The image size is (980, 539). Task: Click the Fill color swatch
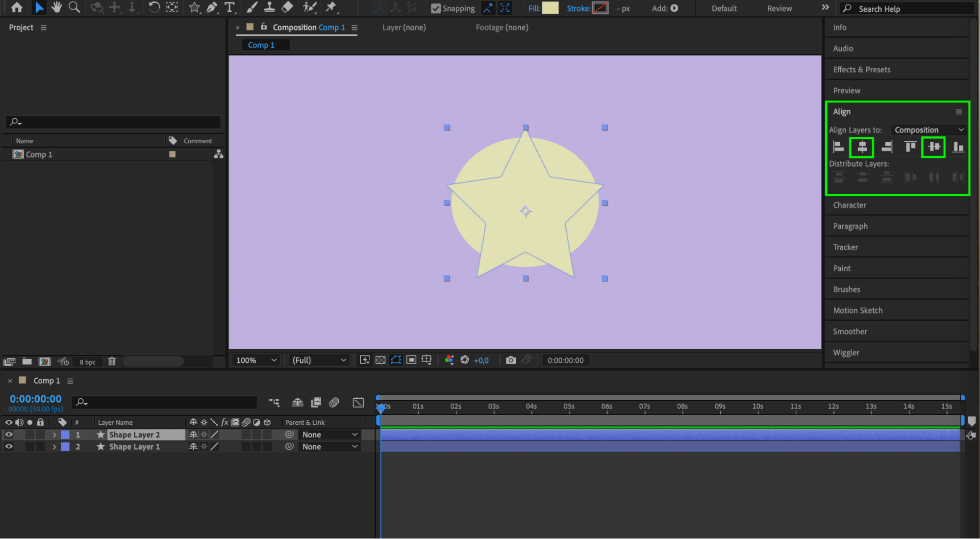point(550,8)
